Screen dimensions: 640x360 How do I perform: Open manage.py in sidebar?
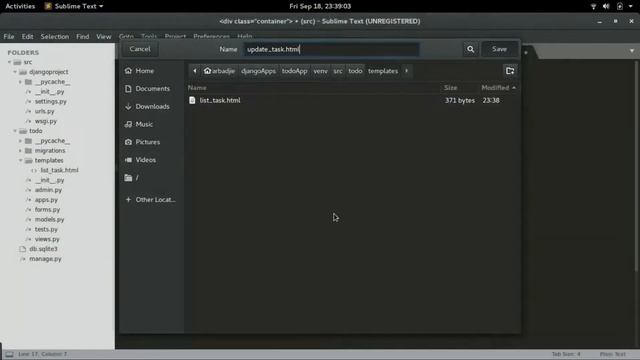point(45,259)
